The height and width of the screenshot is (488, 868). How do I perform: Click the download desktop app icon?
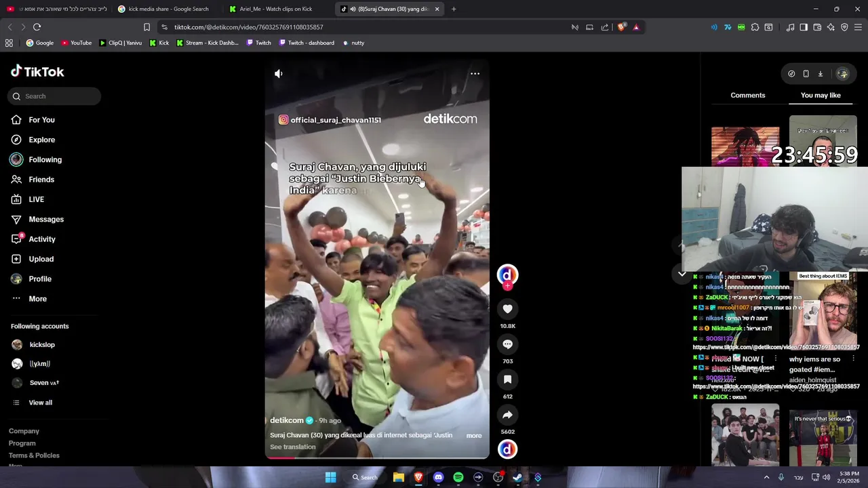pyautogui.click(x=820, y=74)
